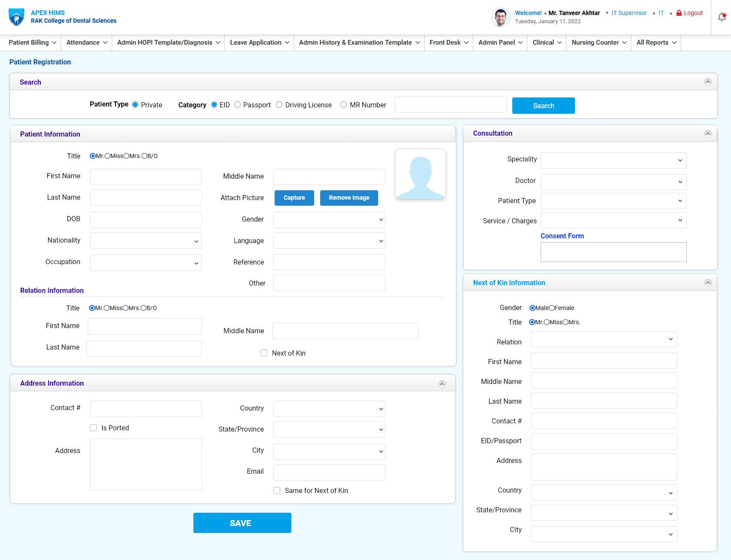Open the Occupation dropdown
The image size is (731, 560).
click(146, 263)
